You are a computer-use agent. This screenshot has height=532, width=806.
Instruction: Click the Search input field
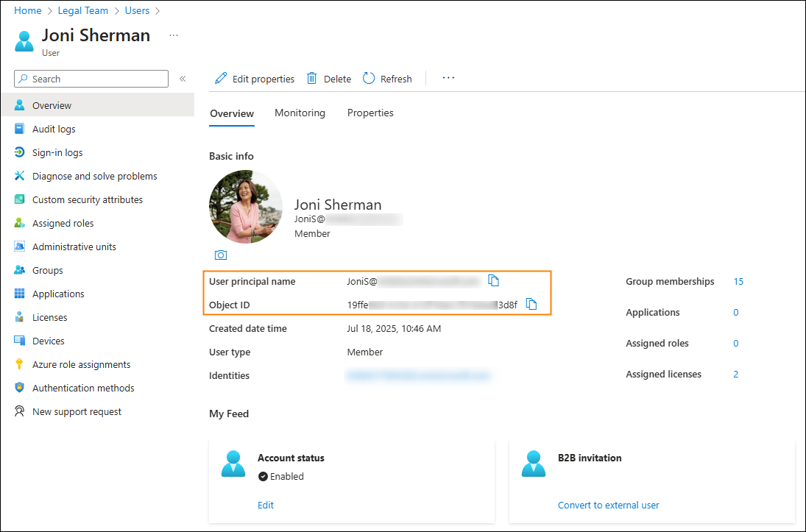coord(88,79)
